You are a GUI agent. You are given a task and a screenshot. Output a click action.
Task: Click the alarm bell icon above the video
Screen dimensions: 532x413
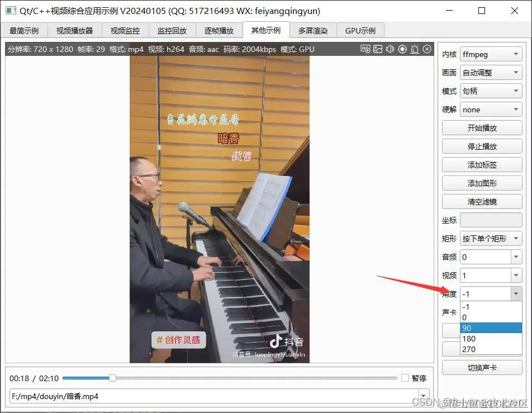pyautogui.click(x=414, y=49)
